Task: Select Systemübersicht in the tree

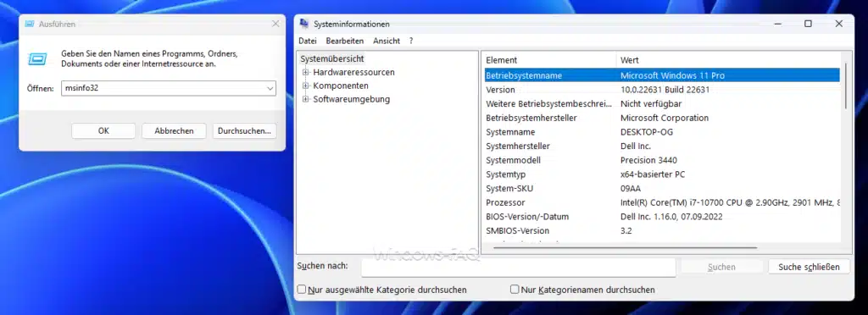Action: point(332,58)
